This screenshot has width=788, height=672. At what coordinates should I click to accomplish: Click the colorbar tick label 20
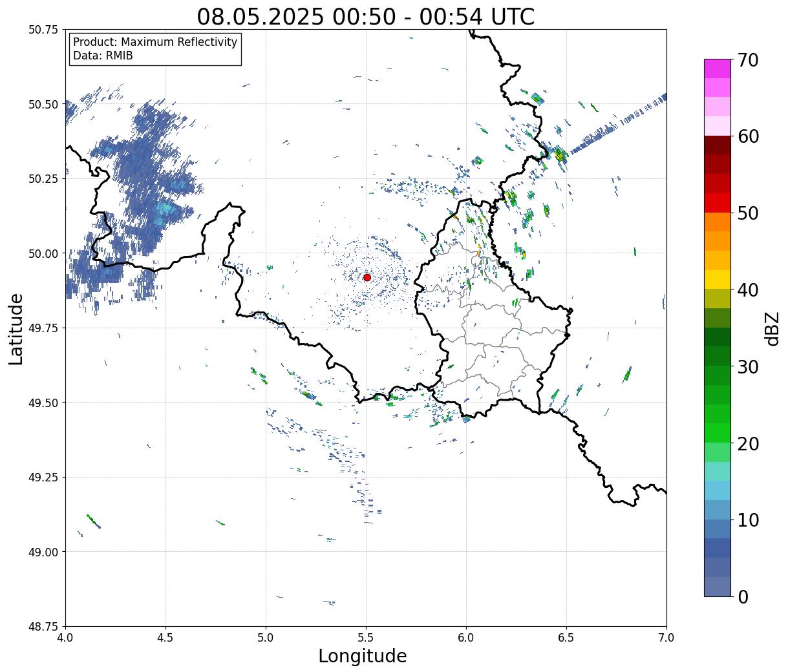coord(748,444)
